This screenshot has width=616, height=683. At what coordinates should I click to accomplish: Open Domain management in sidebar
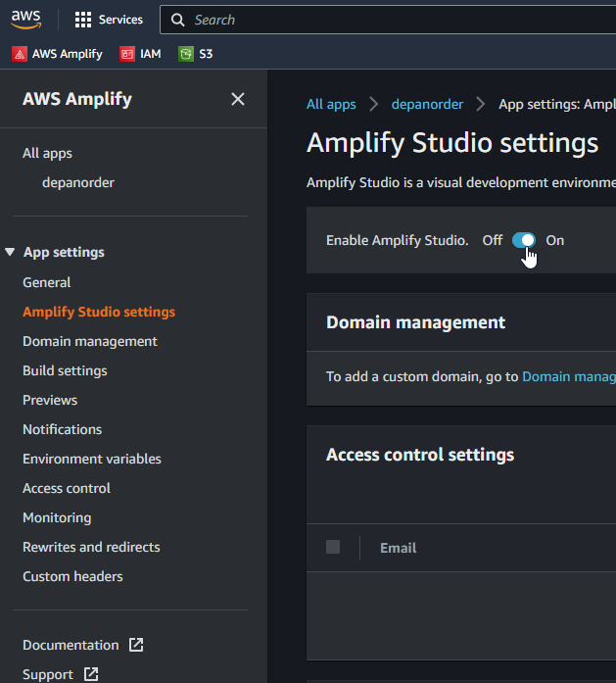click(90, 341)
